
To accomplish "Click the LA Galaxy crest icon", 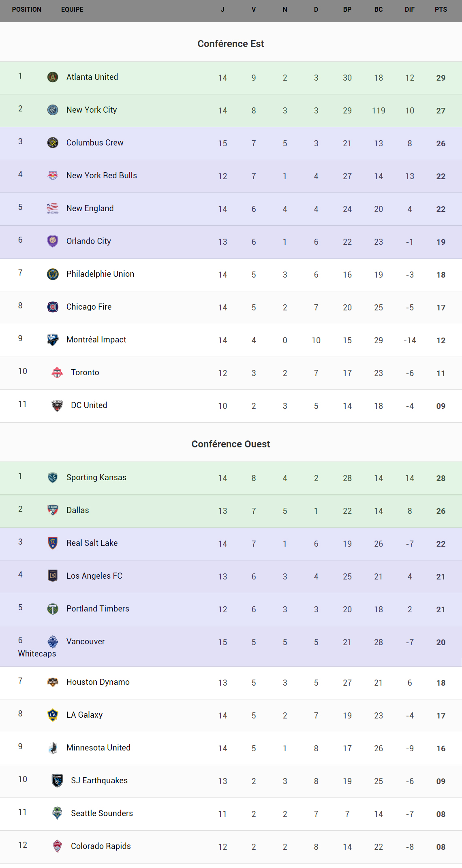I will [x=53, y=715].
